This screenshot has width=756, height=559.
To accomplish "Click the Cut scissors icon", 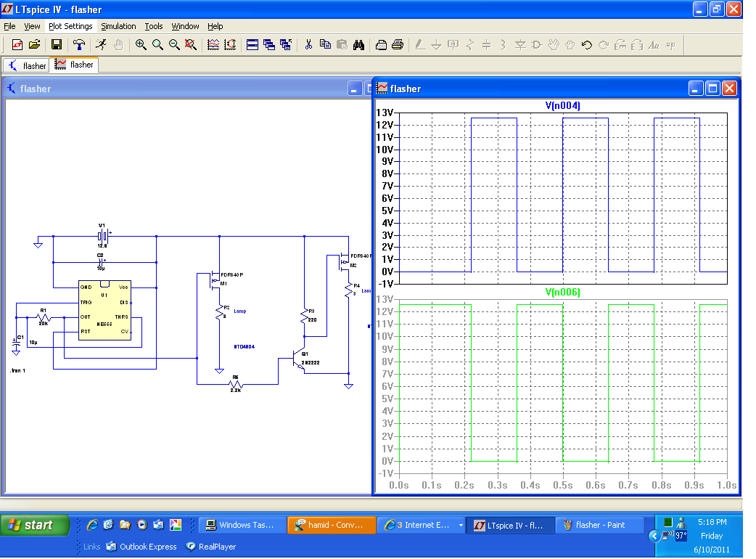I will click(308, 45).
